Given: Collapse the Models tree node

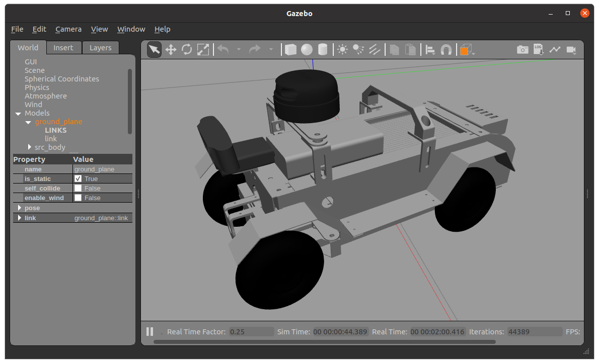Looking at the screenshot, I should pyautogui.click(x=18, y=114).
